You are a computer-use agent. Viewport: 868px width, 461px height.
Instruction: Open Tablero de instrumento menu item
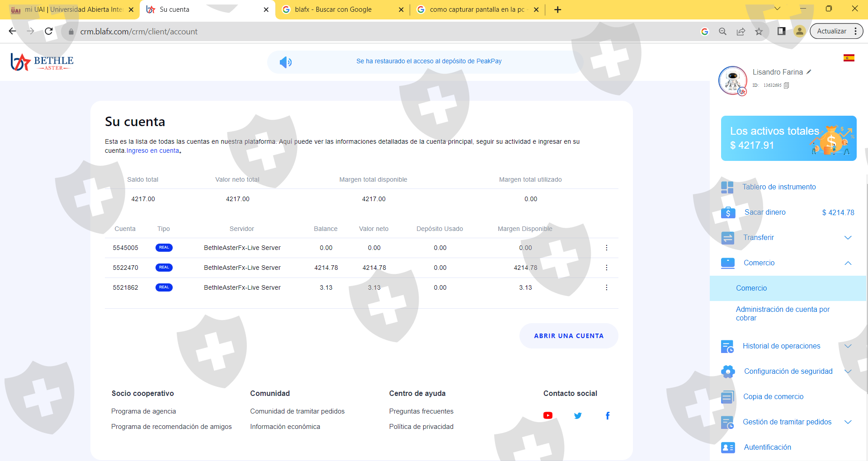point(778,187)
